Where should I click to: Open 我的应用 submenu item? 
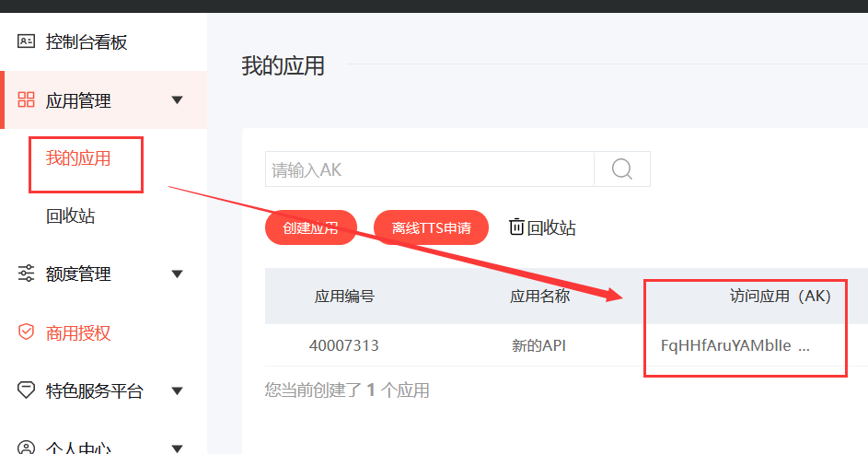click(x=78, y=158)
